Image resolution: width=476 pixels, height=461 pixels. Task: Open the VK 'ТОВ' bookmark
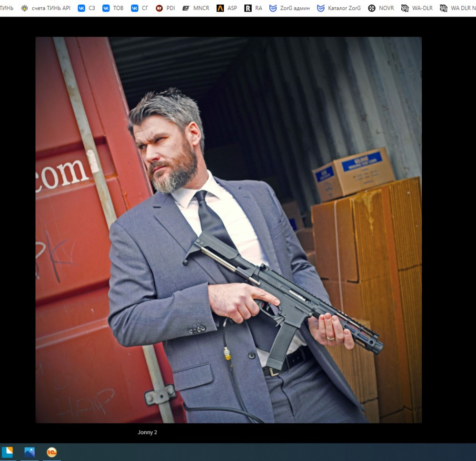pos(113,8)
